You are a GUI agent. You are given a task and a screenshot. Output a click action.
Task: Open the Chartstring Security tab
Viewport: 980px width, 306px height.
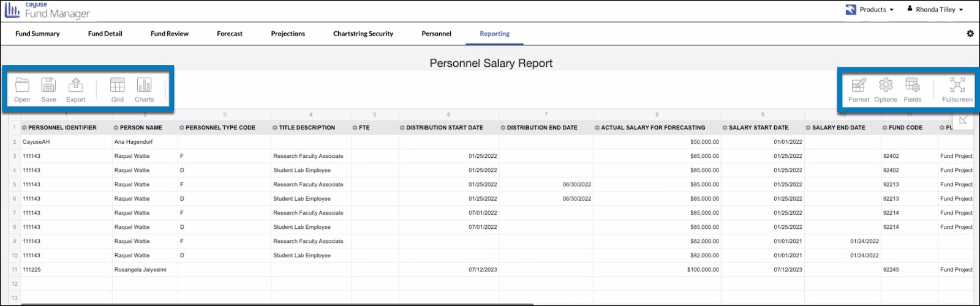pos(363,34)
